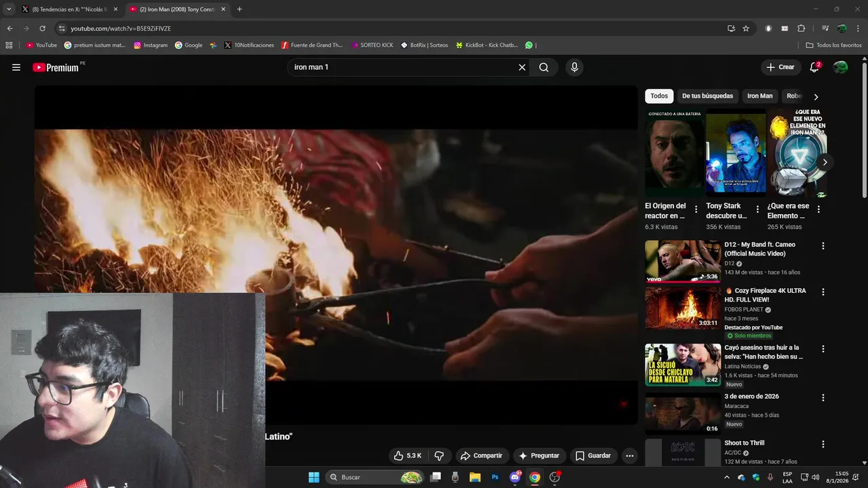Bookmark this page with the star
Image resolution: width=868 pixels, height=488 pixels.
pos(746,28)
